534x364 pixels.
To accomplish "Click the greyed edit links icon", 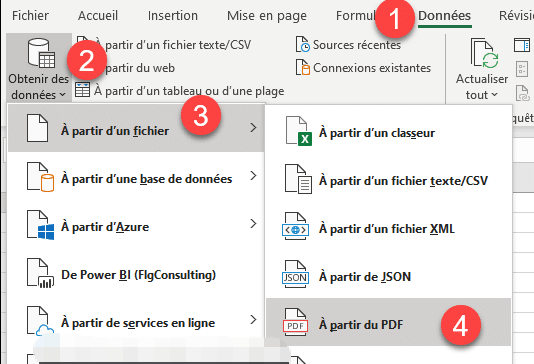I will pyautogui.click(x=522, y=93).
